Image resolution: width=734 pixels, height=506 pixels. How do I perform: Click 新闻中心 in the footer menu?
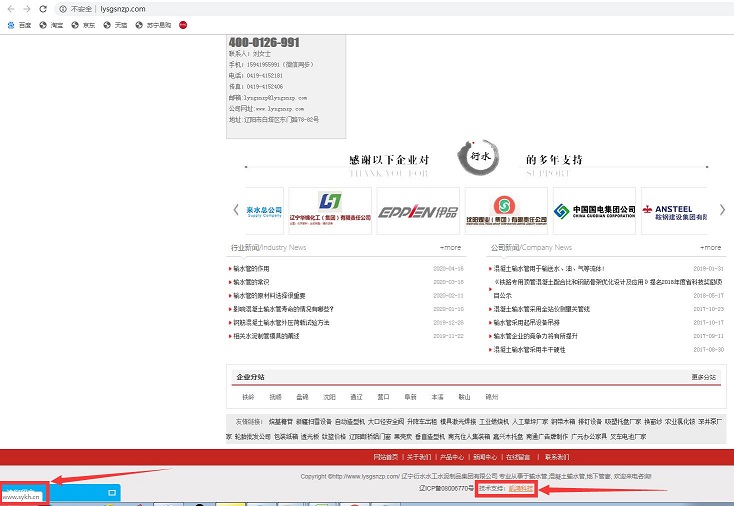(485, 457)
